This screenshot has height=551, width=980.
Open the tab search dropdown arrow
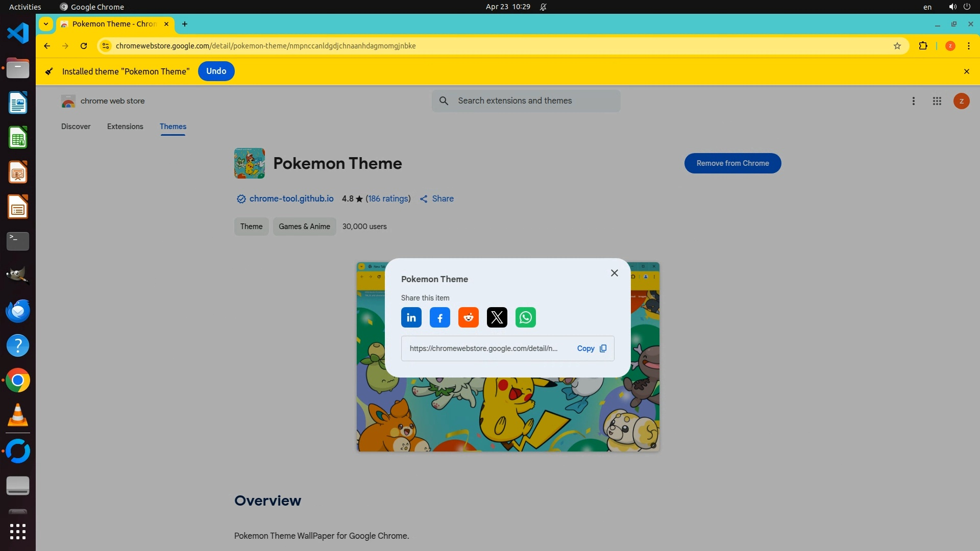click(46, 24)
